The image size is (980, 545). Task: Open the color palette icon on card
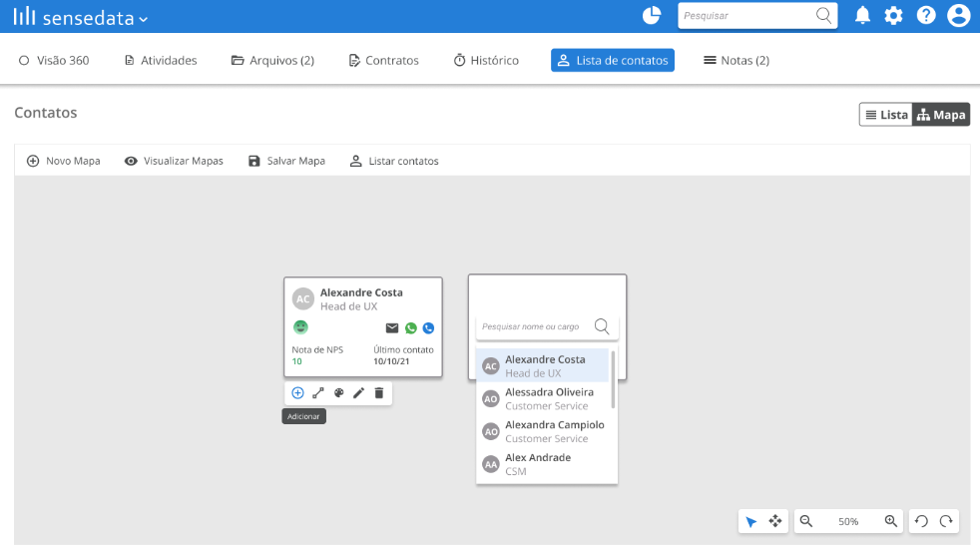click(338, 393)
